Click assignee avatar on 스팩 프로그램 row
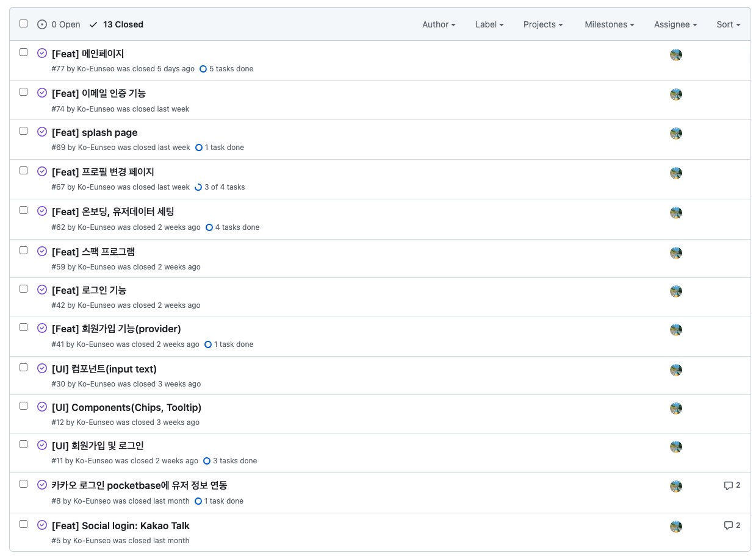This screenshot has height=556, width=756. [676, 253]
